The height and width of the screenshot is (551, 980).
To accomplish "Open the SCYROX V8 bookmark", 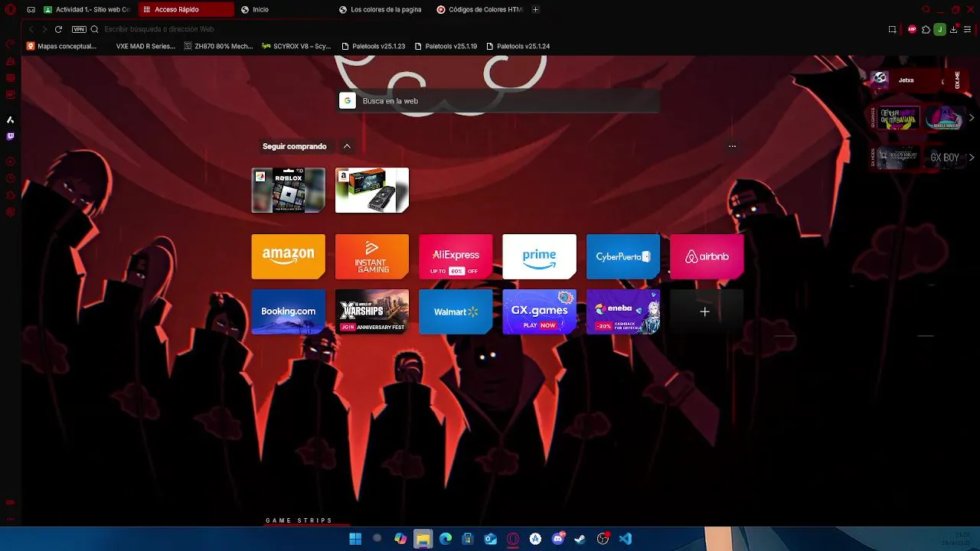I will click(x=296, y=46).
